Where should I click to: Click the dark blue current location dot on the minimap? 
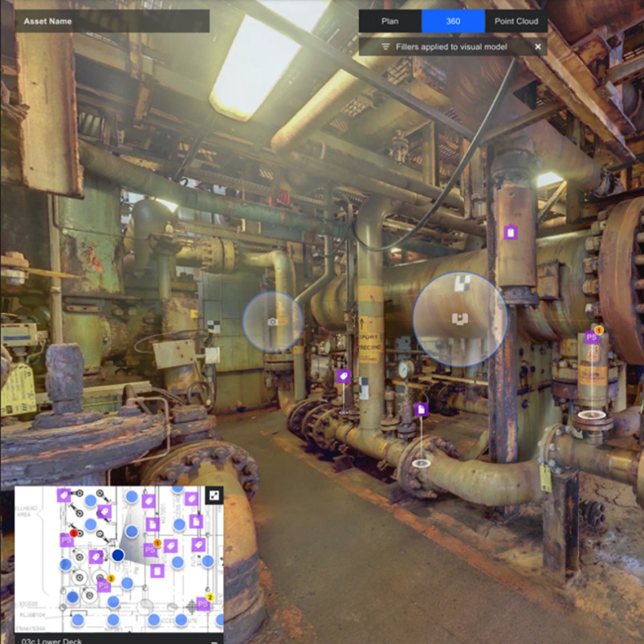[118, 554]
